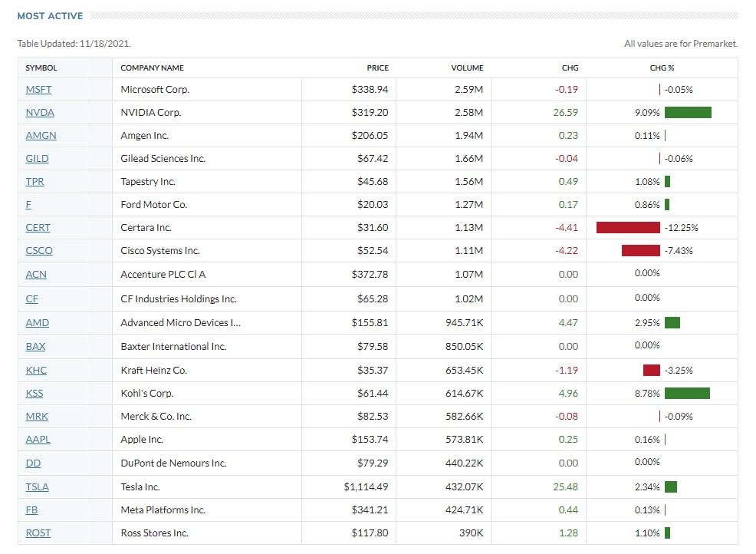Open the KSS ticker link

coord(35,394)
